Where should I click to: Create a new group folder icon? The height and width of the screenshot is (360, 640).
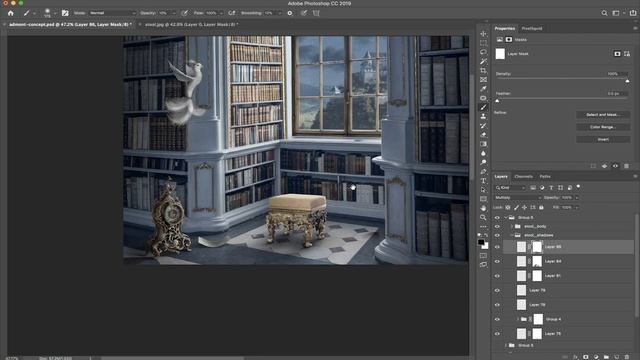pos(606,357)
